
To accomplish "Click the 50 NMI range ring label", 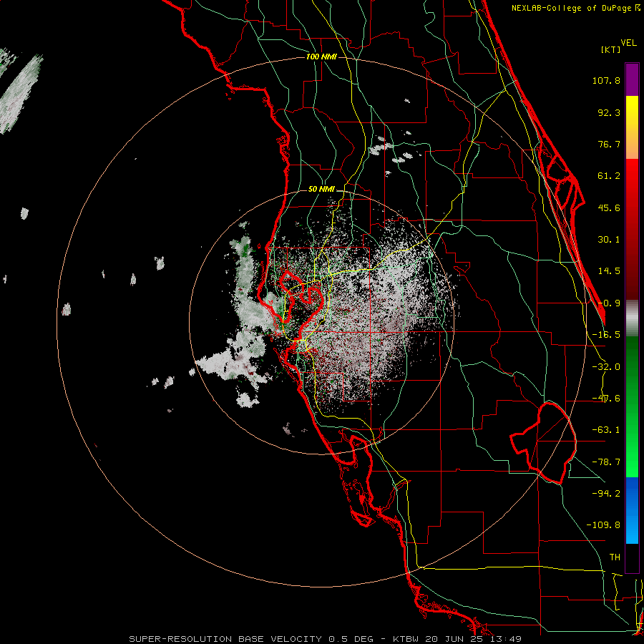I will tap(321, 190).
